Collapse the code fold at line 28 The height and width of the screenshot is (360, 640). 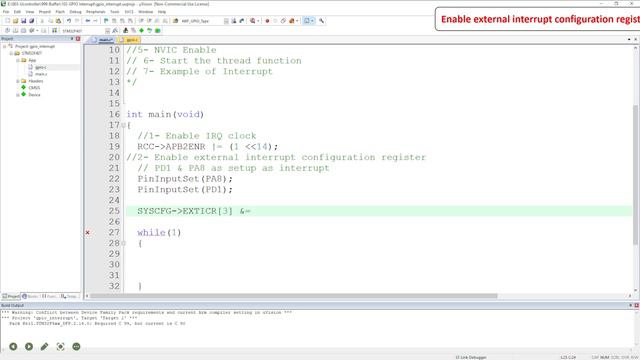click(123, 243)
